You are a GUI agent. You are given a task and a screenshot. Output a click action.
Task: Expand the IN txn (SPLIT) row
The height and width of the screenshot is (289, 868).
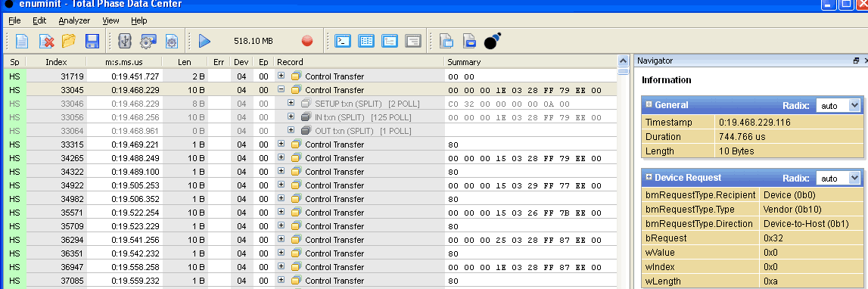[x=291, y=117]
